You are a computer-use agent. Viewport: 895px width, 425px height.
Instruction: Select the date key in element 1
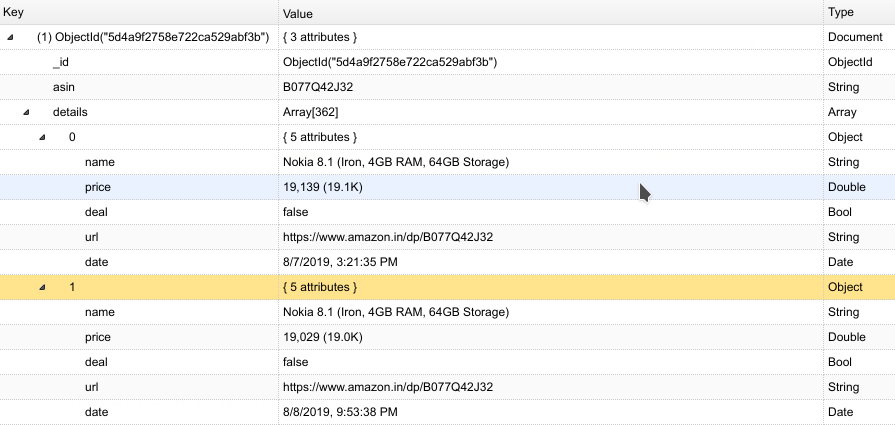(96, 412)
